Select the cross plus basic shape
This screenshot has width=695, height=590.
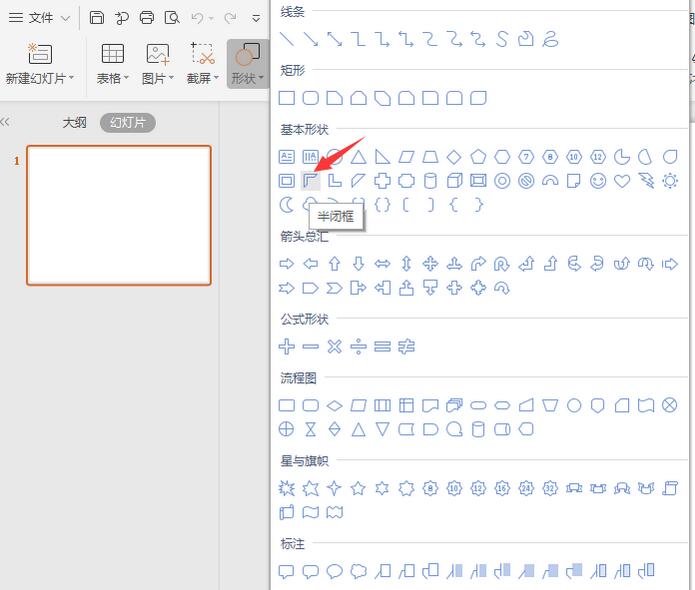[x=382, y=181]
